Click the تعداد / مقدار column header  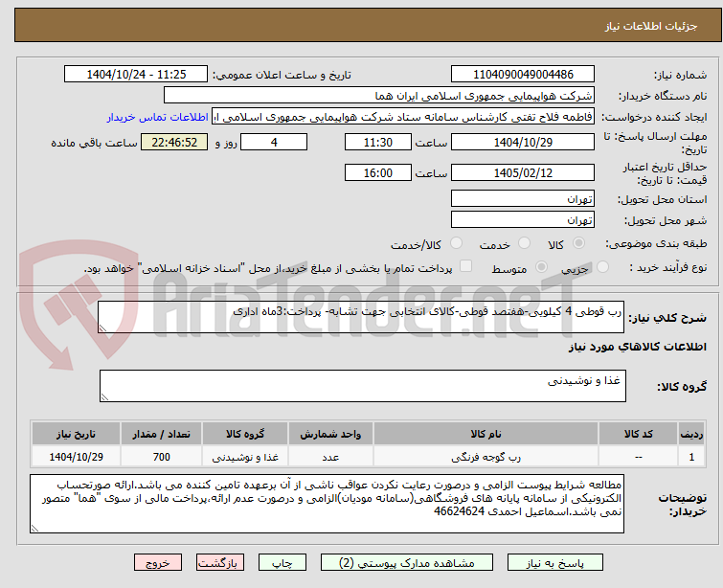click(162, 434)
